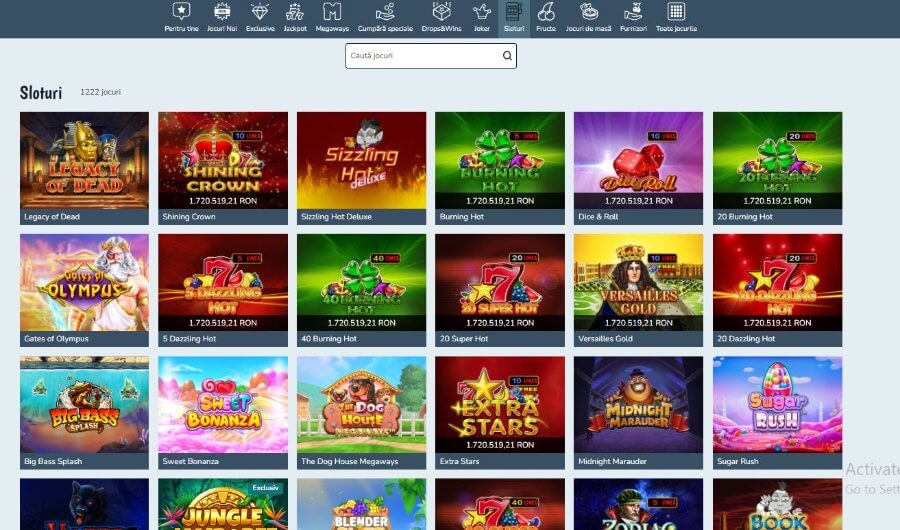The image size is (900, 530).
Task: Click the Gates of Olympus title label
Action: click(x=56, y=339)
